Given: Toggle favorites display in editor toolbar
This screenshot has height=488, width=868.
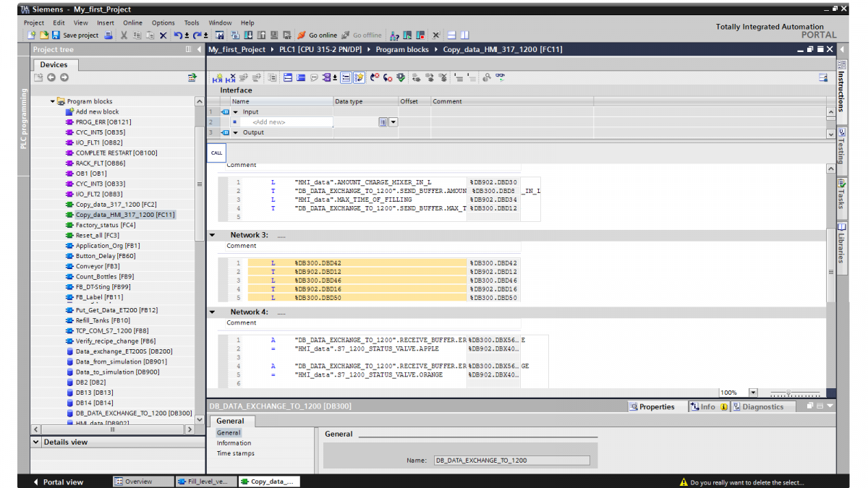Looking at the screenshot, I should tap(359, 77).
